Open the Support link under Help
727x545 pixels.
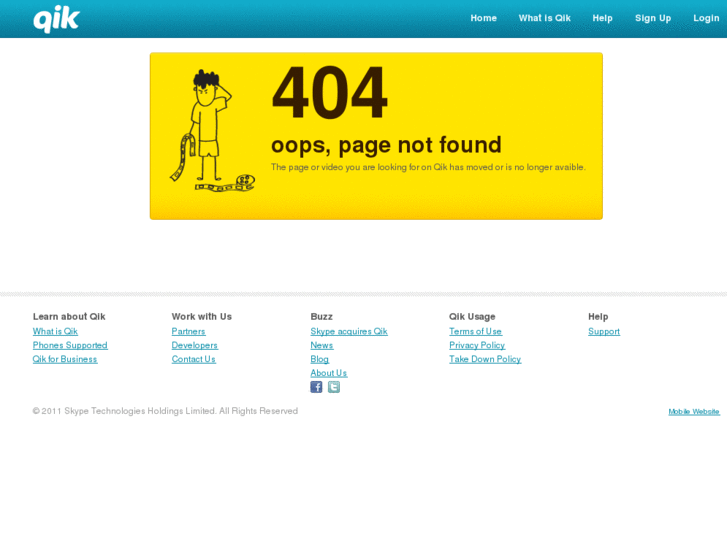604,331
